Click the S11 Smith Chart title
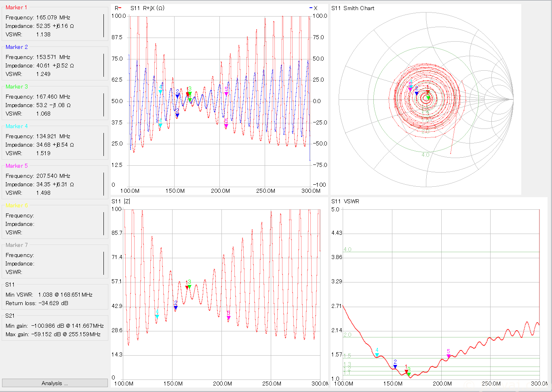The width and height of the screenshot is (552, 392). click(353, 8)
